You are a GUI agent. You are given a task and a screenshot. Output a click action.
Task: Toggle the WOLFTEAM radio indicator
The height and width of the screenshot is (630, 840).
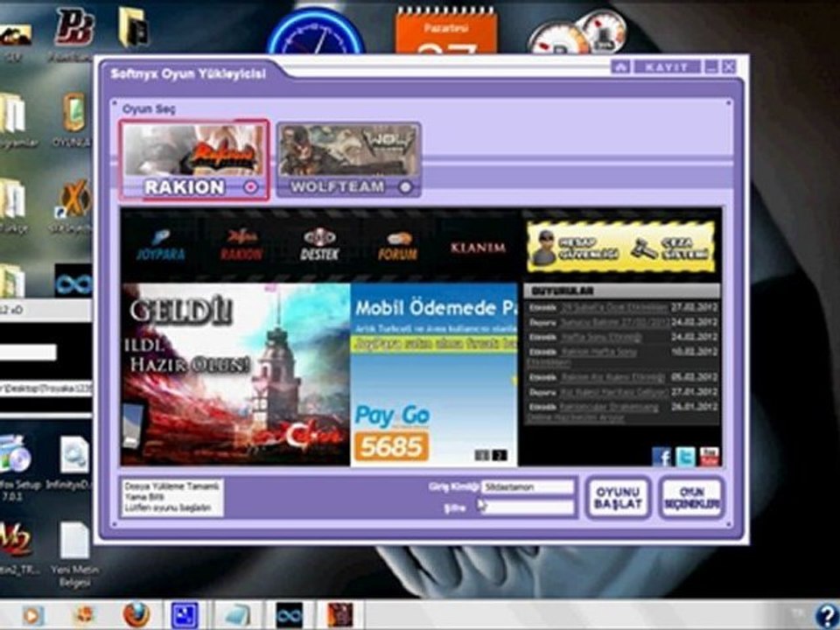point(405,187)
